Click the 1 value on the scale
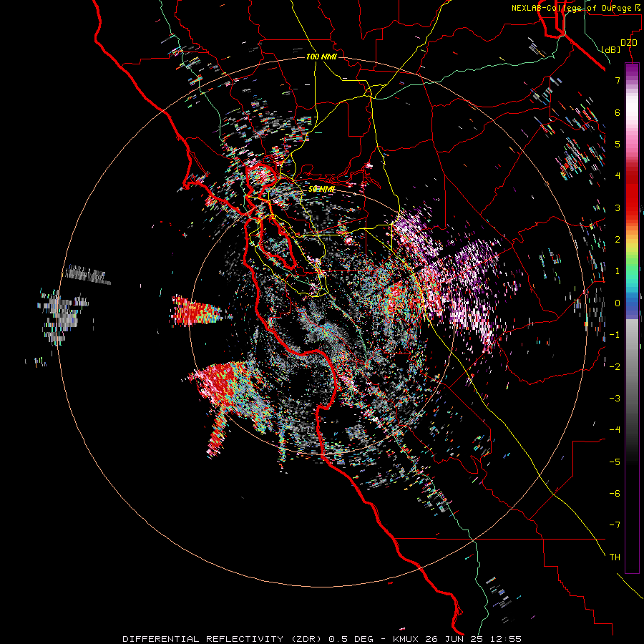644x644 pixels. coord(618,271)
